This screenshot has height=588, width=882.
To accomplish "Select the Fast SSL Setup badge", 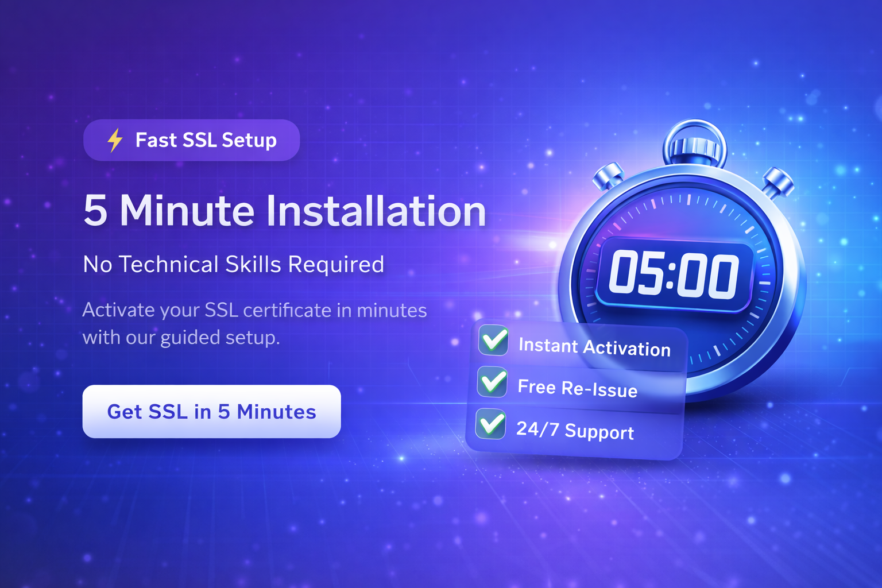I will pos(191,140).
